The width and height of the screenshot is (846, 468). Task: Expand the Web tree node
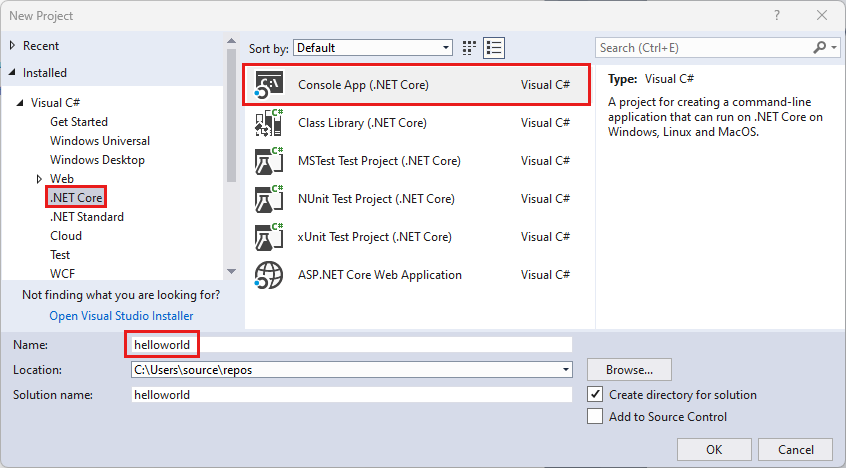point(40,179)
